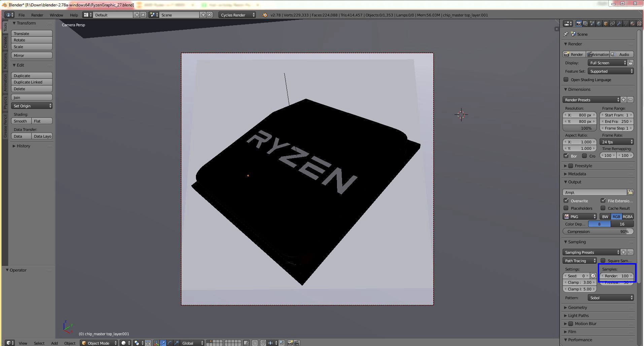Toggle the Crop checkbox
This screenshot has height=346, width=644.
pyautogui.click(x=584, y=156)
